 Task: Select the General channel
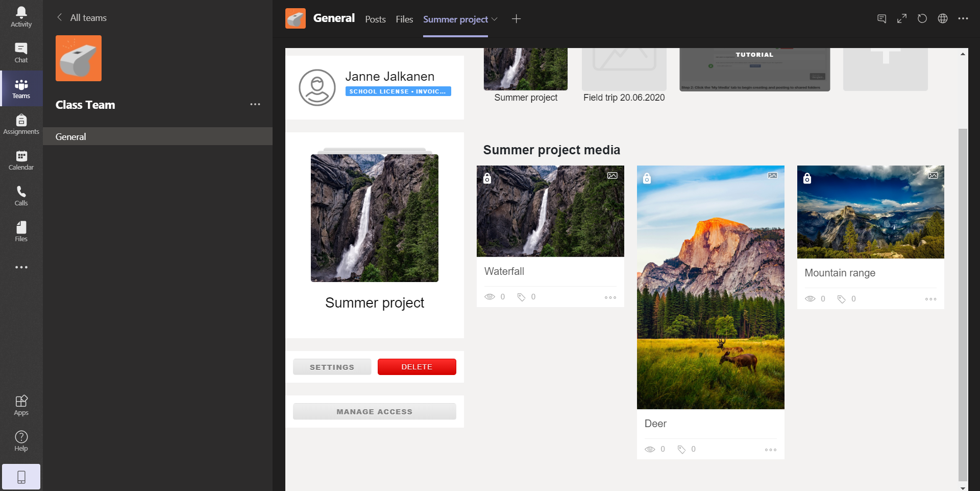(71, 136)
